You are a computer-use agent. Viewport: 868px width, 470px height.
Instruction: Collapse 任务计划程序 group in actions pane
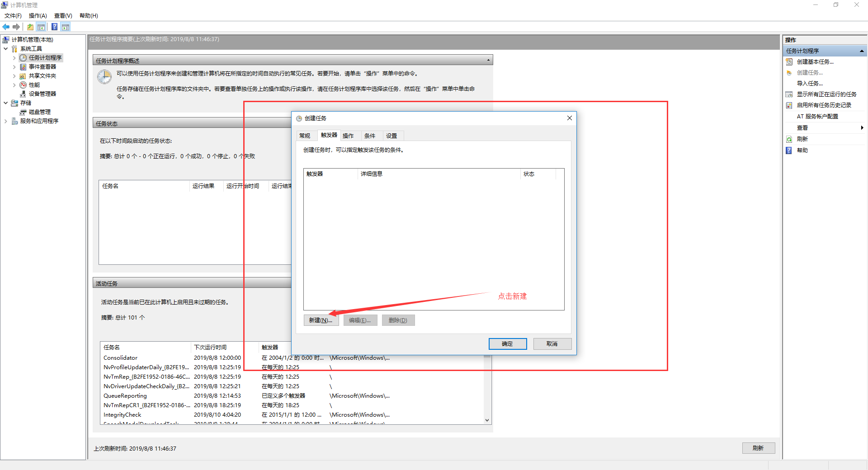[862, 51]
